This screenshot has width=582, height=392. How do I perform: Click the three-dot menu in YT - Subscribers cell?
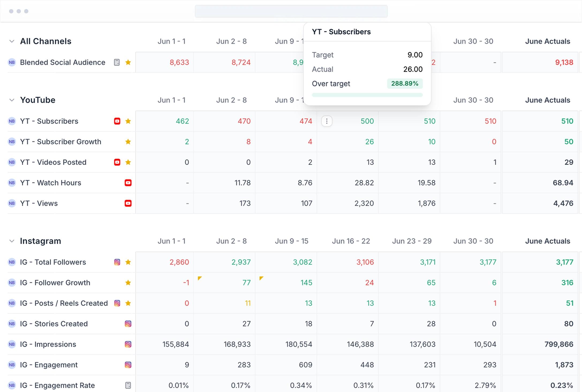(327, 121)
